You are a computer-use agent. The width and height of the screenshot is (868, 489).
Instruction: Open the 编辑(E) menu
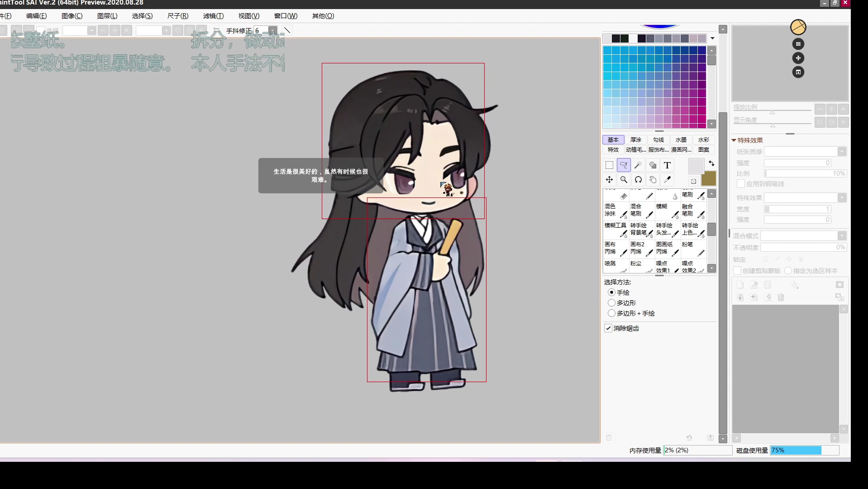[x=36, y=16]
